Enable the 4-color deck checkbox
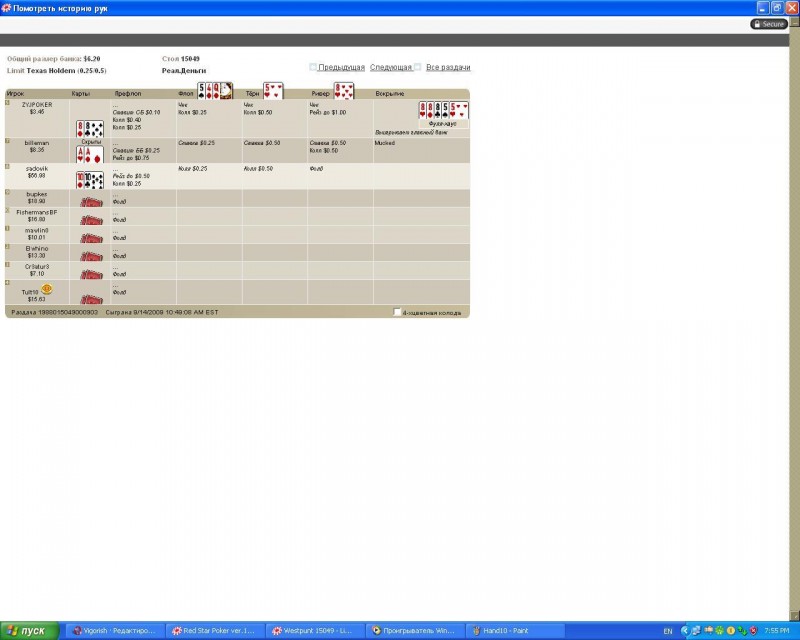The width and height of the screenshot is (800, 640). [397, 312]
